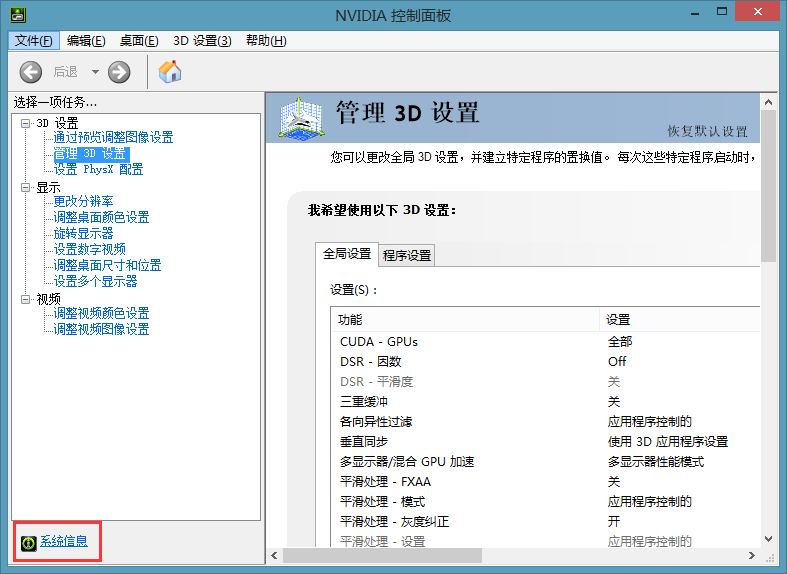
Task: Switch to the 程序设置 tab
Action: (407, 256)
